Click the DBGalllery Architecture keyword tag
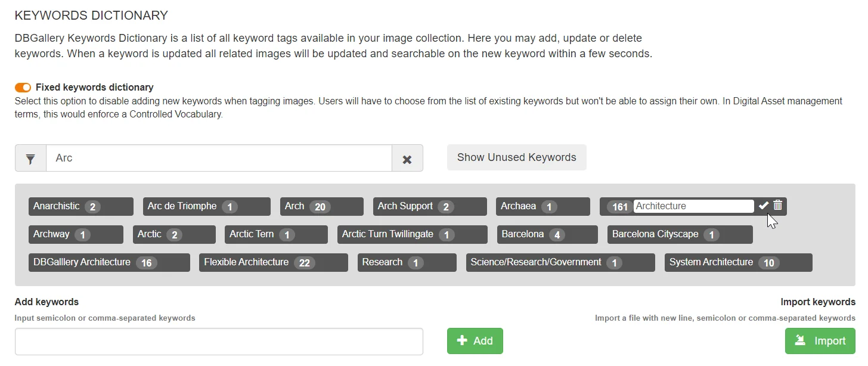 82,262
